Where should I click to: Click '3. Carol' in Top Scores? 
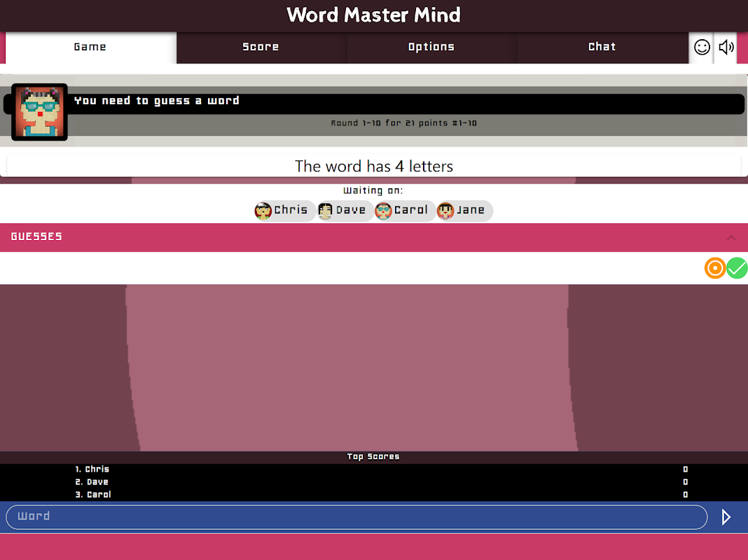(93, 495)
